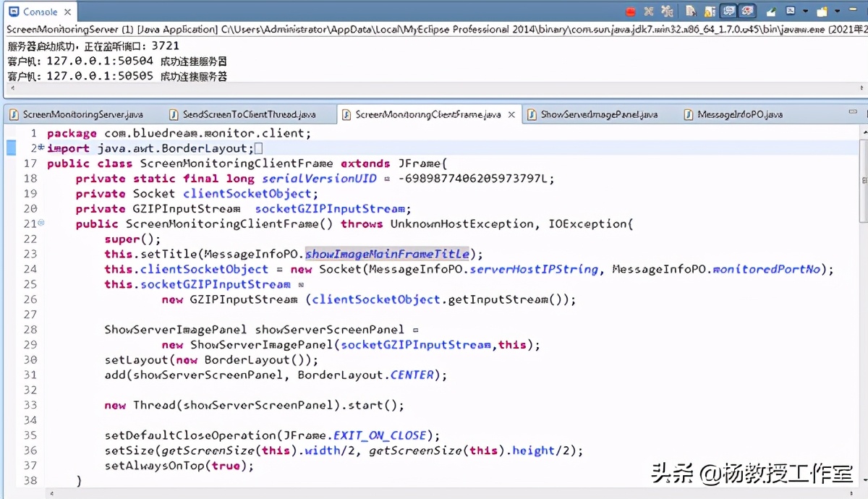The width and height of the screenshot is (868, 499).
Task: Toggle show console on standard error change
Action: click(x=747, y=12)
